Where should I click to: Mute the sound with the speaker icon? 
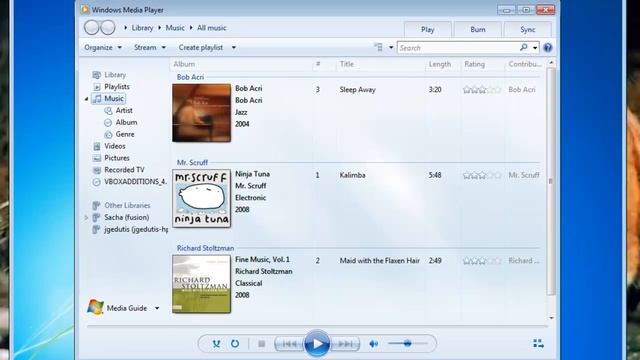pos(373,344)
